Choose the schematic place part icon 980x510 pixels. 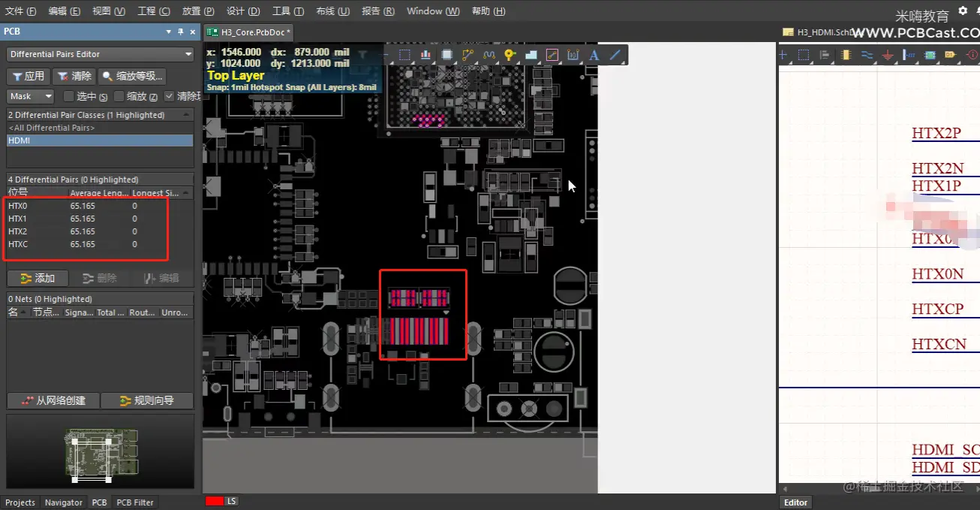coord(846,55)
